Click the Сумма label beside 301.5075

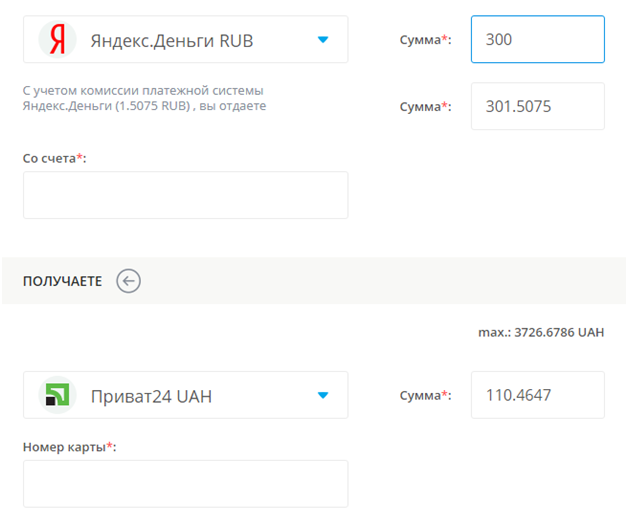(x=426, y=107)
